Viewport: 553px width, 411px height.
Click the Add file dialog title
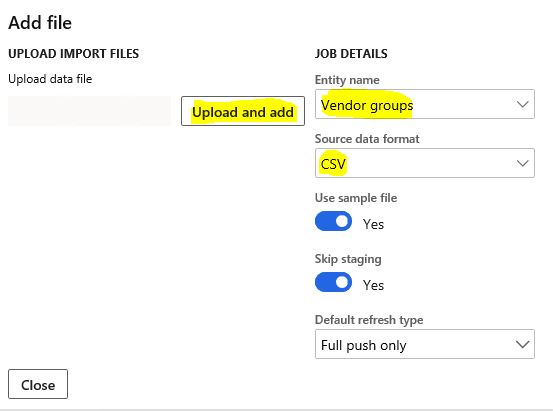tap(40, 23)
